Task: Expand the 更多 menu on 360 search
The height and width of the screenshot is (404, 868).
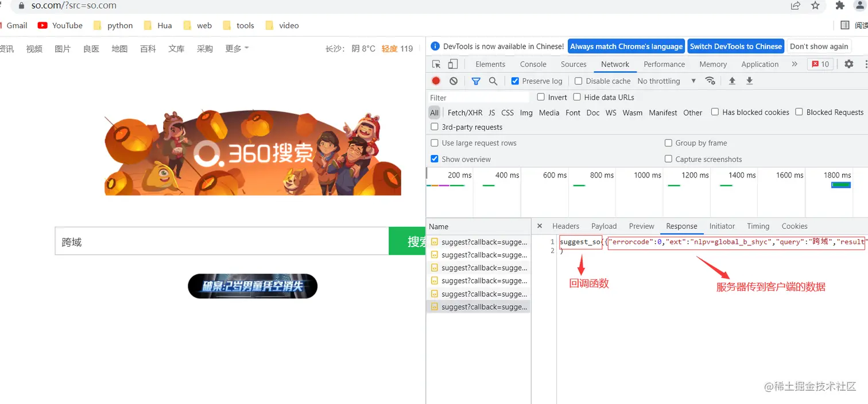Action: tap(237, 49)
